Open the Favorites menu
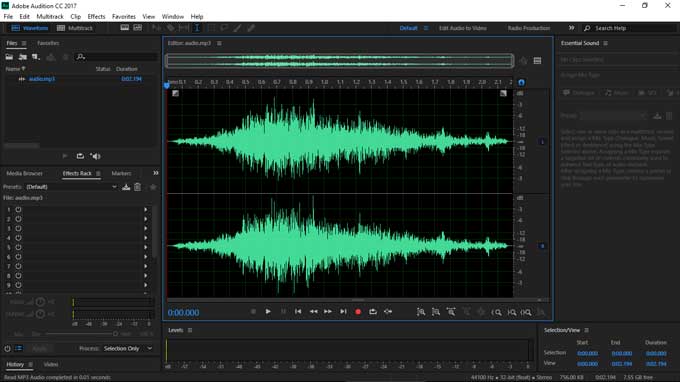The image size is (680, 382). (x=124, y=16)
